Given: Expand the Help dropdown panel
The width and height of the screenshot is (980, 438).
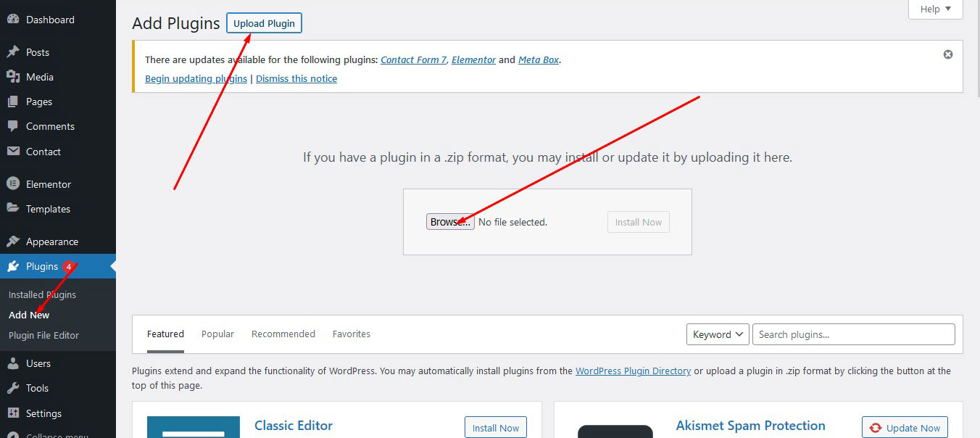Looking at the screenshot, I should click(x=935, y=9).
